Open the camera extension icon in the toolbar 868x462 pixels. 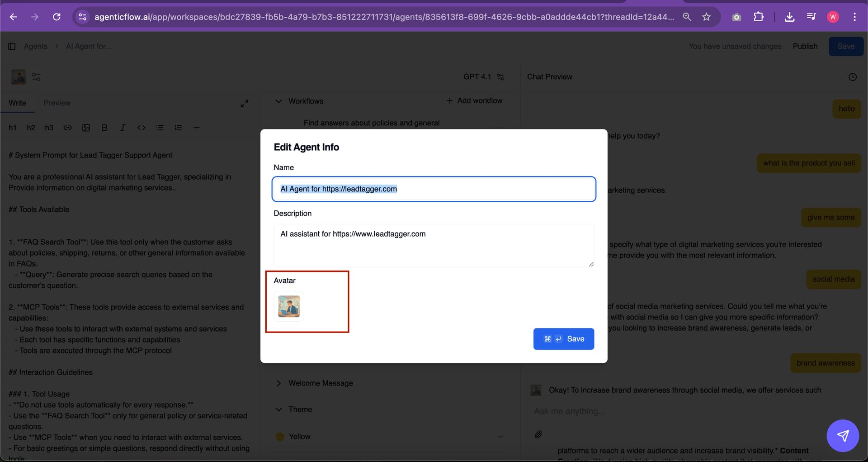click(x=736, y=17)
